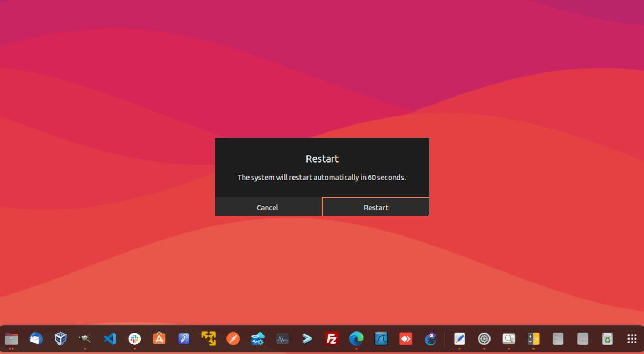Open the System Monitor

click(282, 339)
